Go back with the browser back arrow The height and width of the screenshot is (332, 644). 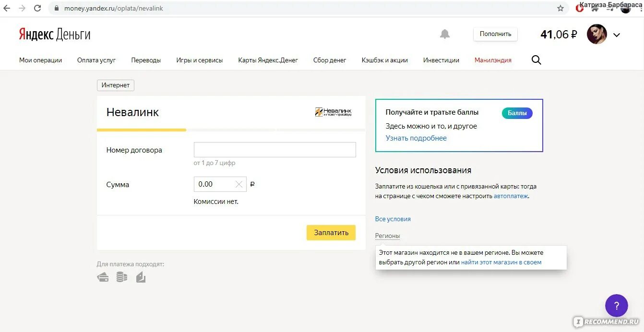tap(7, 8)
